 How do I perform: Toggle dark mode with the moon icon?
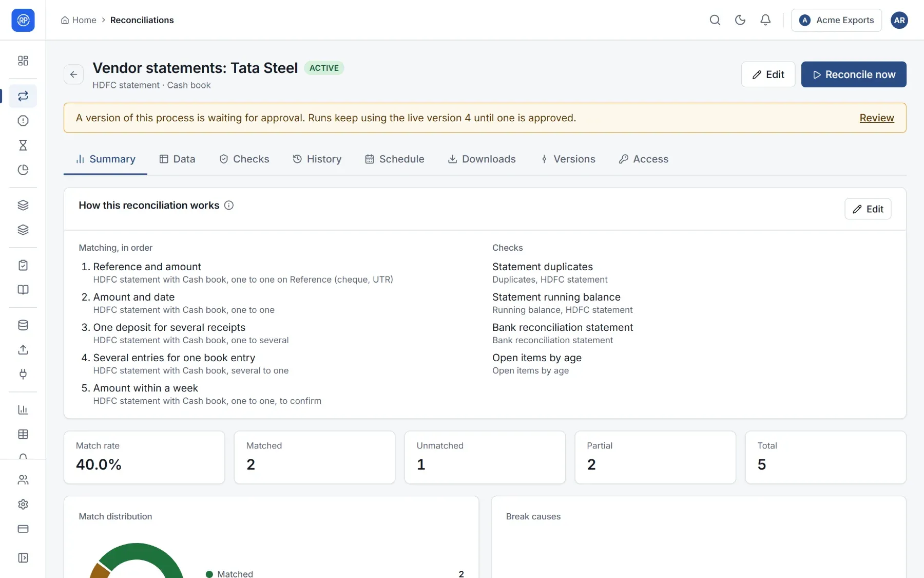tap(740, 20)
